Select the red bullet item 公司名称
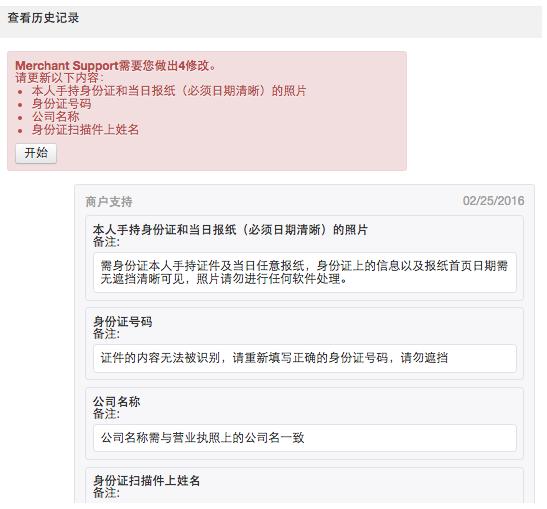Image resolution: width=547 pixels, height=509 pixels. point(55,117)
